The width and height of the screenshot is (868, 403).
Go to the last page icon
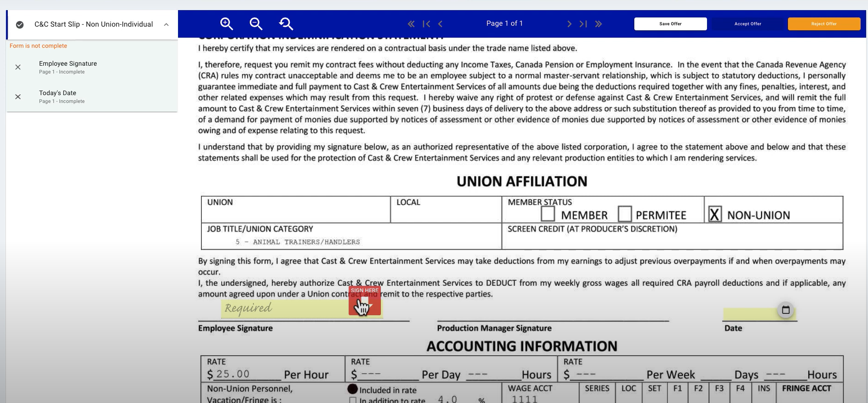583,24
